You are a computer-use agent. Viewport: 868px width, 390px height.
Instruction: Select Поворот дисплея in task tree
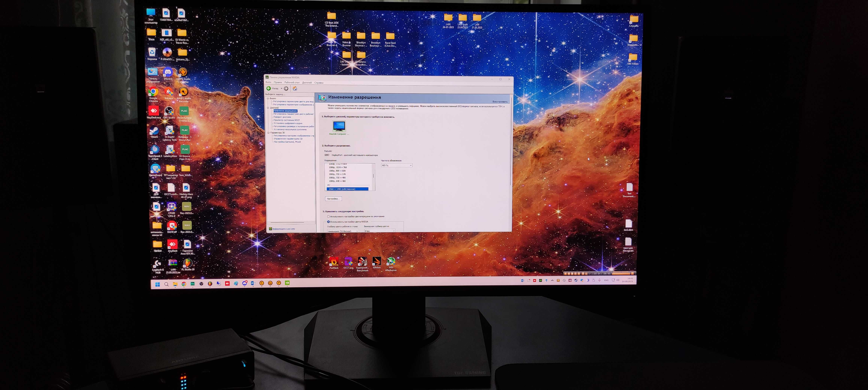pos(282,117)
